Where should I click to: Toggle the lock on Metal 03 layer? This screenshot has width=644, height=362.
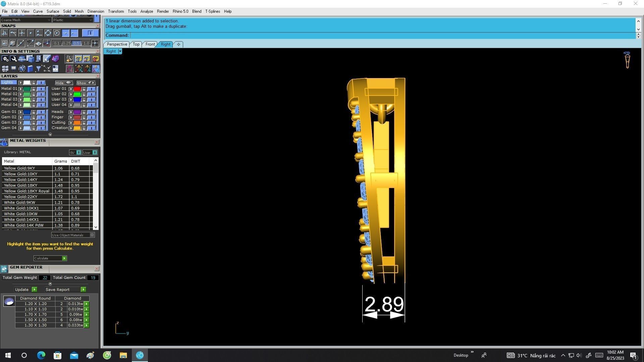coord(34,100)
